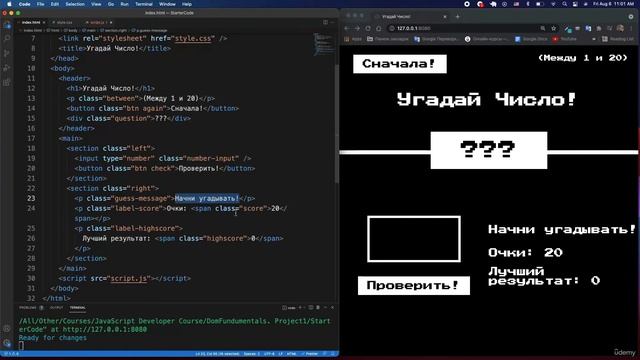Switch to the style.css editor tab
The height and width of the screenshot is (360, 640).
point(64,22)
